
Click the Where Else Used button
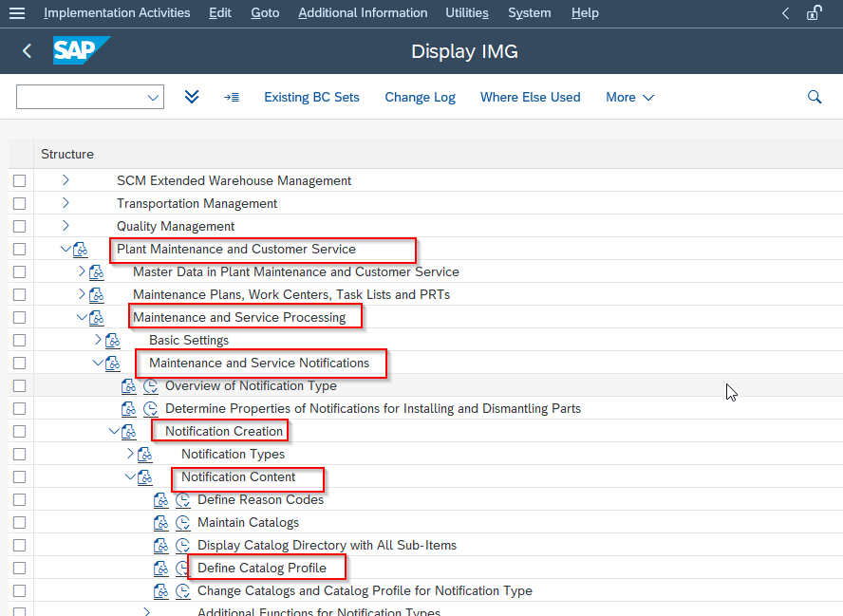pos(530,98)
